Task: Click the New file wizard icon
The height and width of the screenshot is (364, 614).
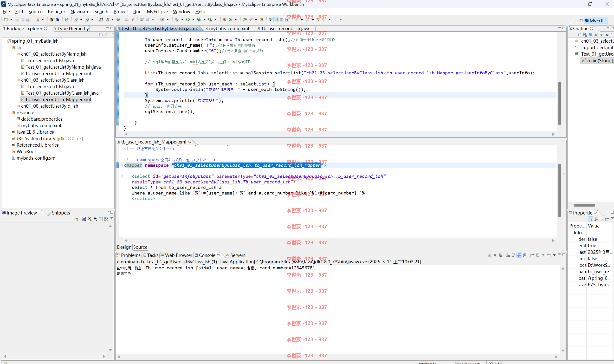Action: [x=6, y=19]
